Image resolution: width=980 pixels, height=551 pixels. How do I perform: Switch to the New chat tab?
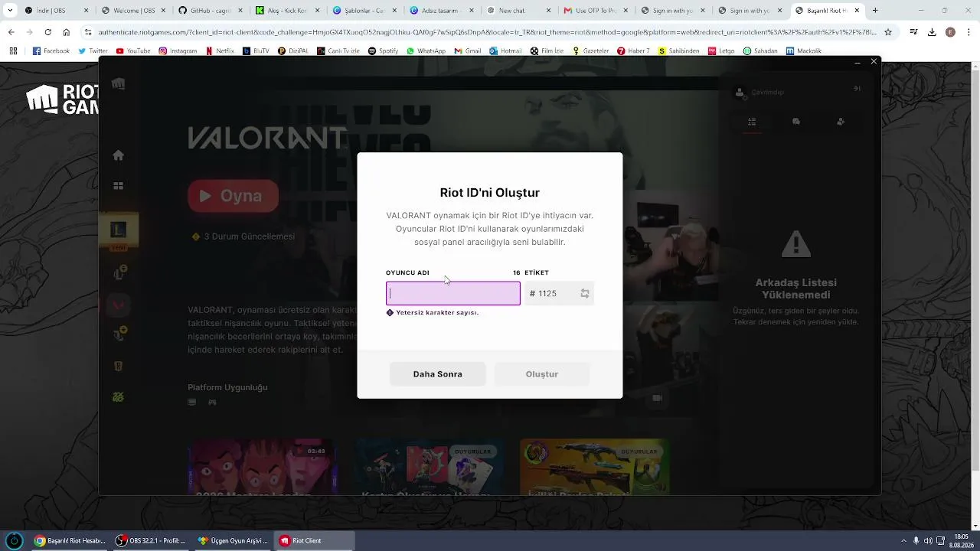coord(521,11)
